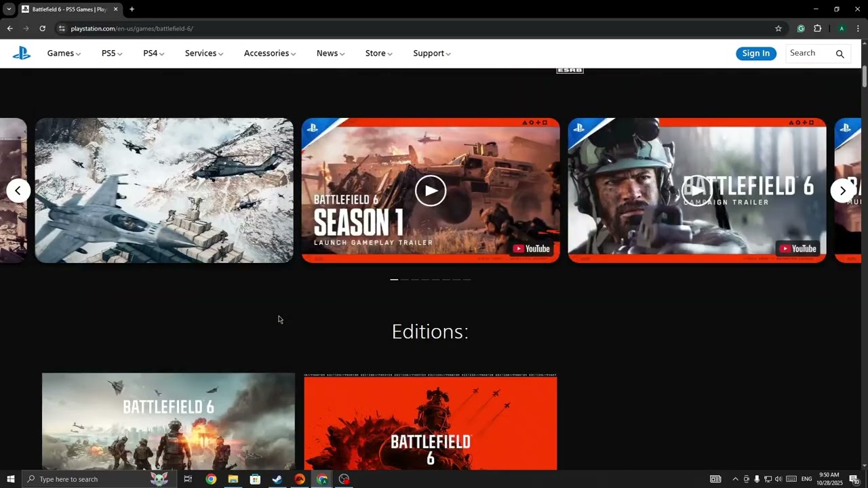Open the Extensions puzzle icon
The height and width of the screenshot is (488, 868).
[818, 28]
